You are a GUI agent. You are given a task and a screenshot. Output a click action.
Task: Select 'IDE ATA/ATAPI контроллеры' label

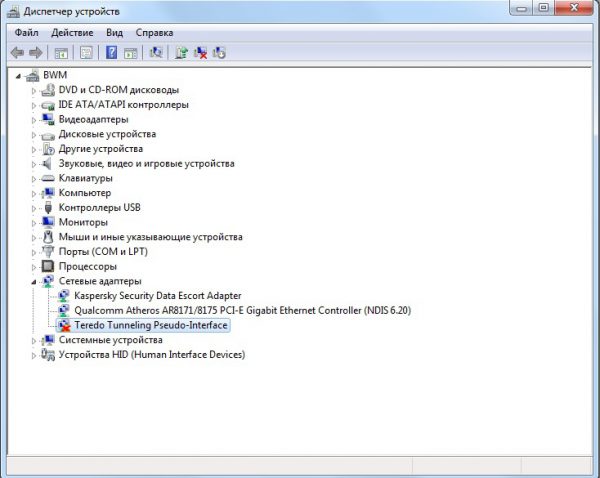(x=123, y=104)
